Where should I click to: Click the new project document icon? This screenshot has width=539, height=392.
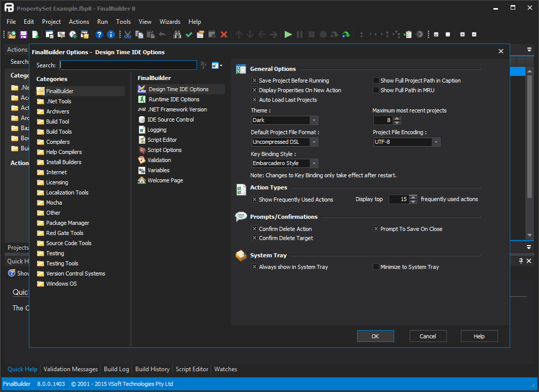[x=35, y=34]
